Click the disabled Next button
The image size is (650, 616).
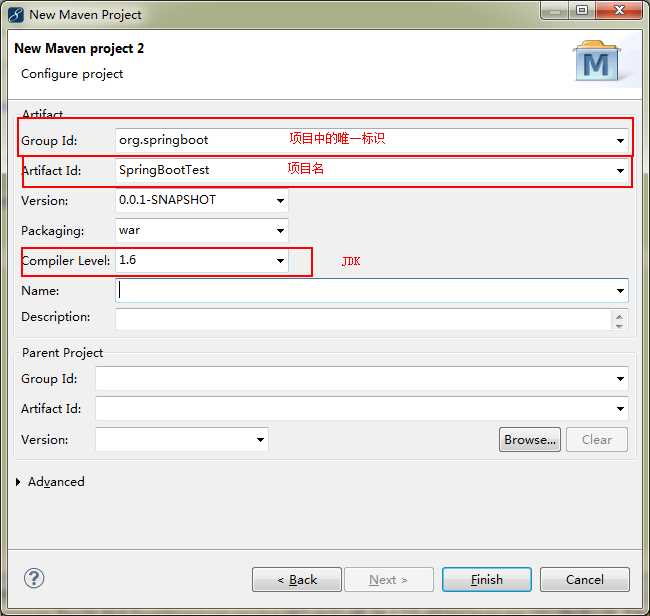click(x=389, y=579)
